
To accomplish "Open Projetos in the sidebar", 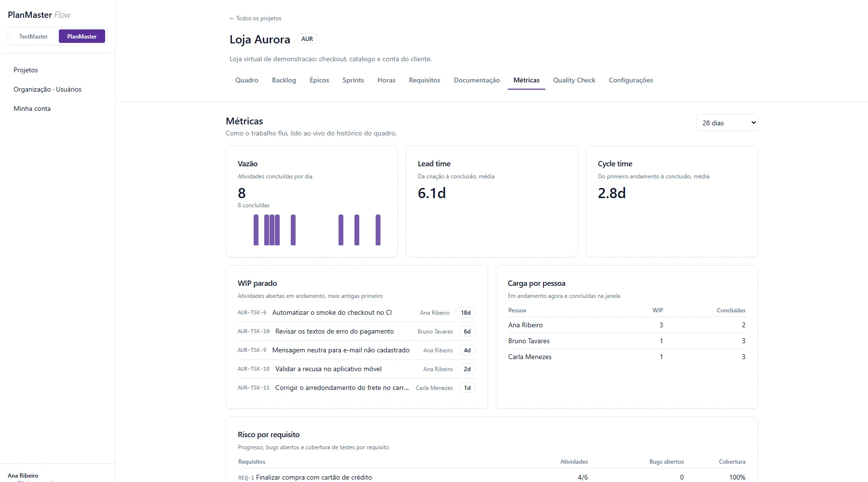I will pos(26,70).
